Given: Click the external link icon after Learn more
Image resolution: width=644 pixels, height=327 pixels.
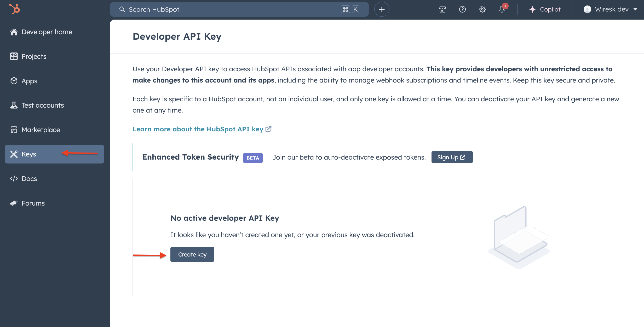Looking at the screenshot, I should coord(268,129).
